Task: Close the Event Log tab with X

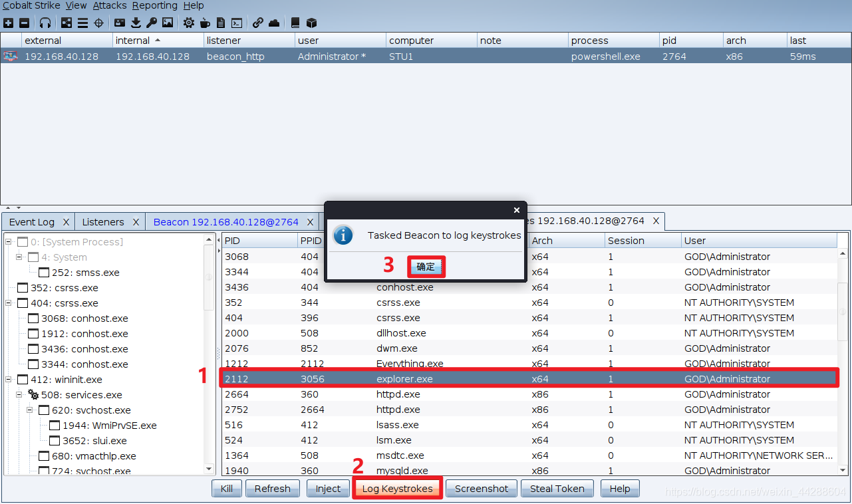Action: pos(66,222)
